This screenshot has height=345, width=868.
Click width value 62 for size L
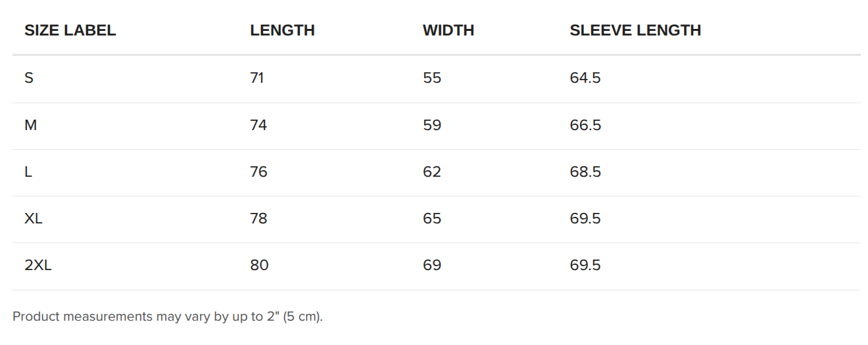(x=432, y=172)
